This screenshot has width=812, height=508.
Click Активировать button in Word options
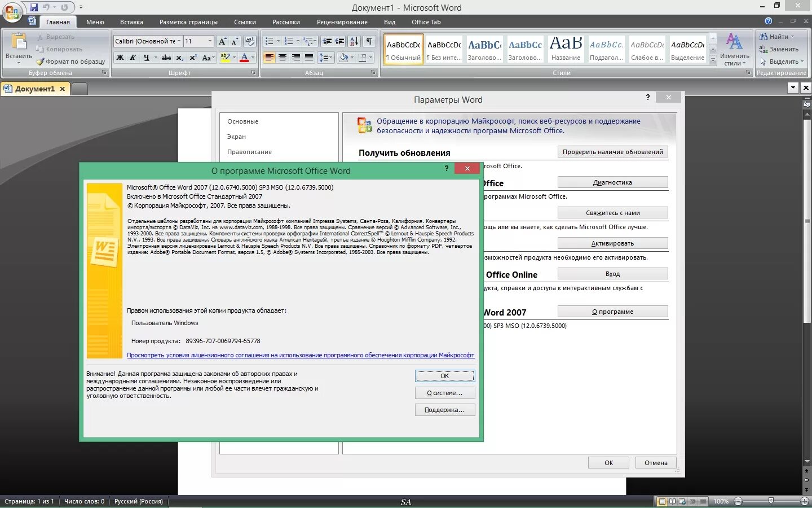[x=613, y=243]
